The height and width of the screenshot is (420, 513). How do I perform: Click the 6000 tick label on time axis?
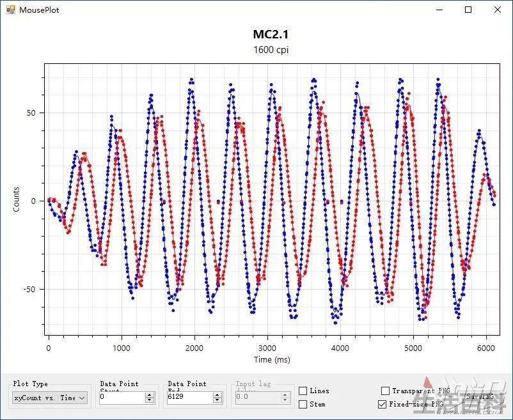(x=486, y=348)
